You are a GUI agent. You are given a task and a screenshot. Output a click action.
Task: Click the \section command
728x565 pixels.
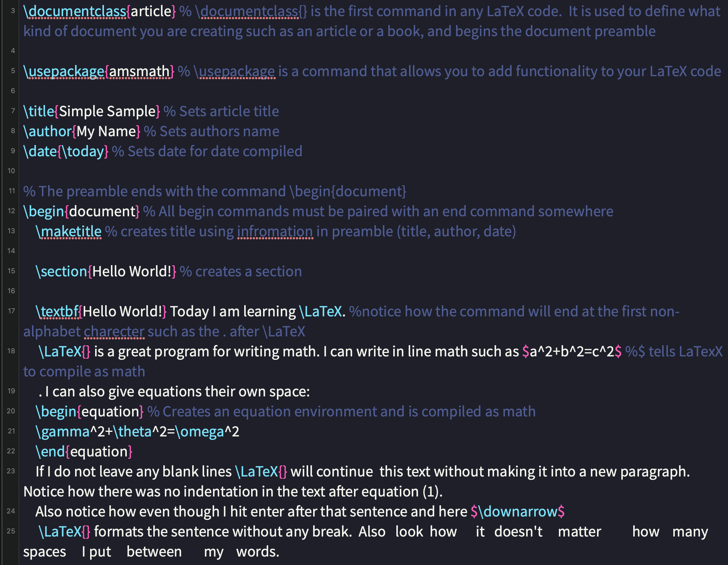(x=61, y=272)
